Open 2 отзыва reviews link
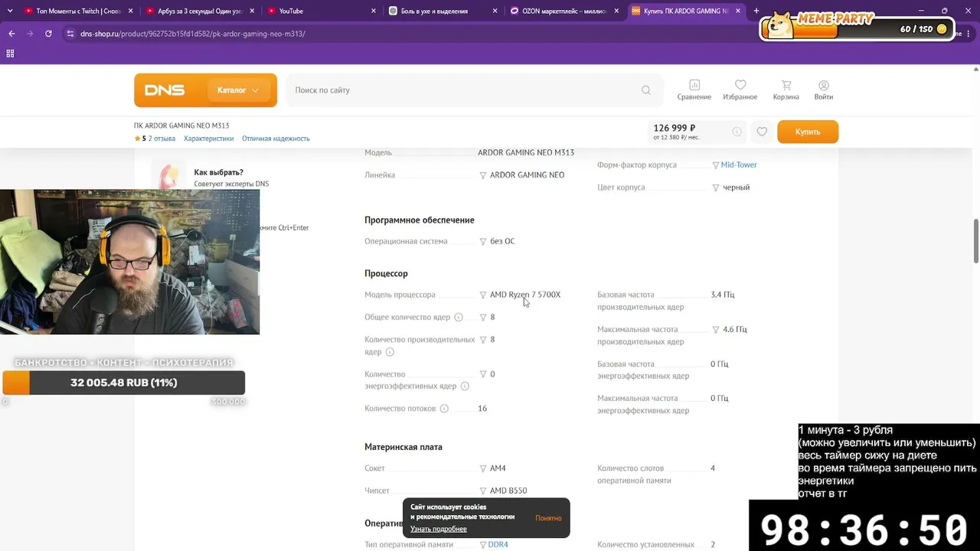 162,139
